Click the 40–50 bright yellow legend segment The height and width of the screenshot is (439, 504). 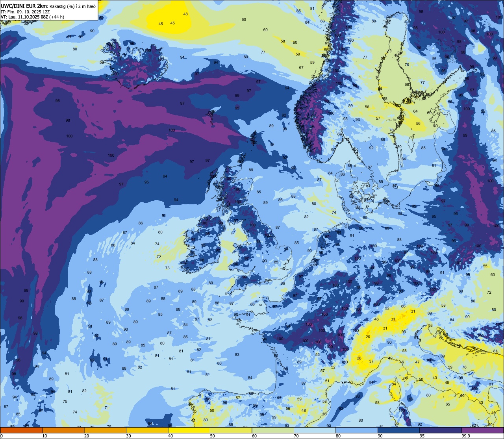pyautogui.click(x=189, y=430)
